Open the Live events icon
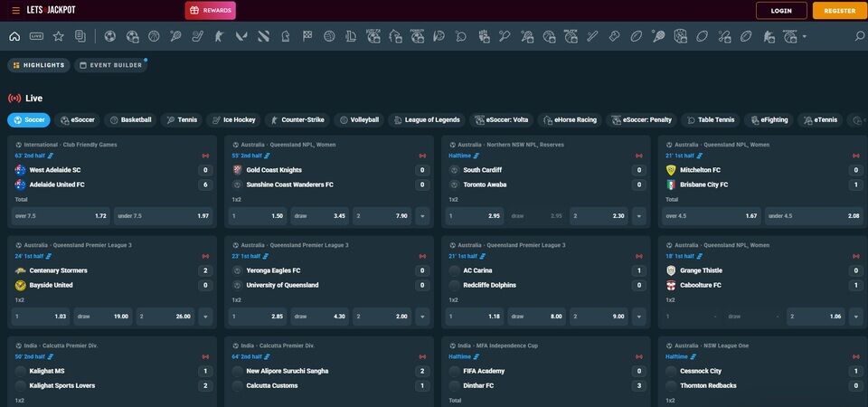 36,36
